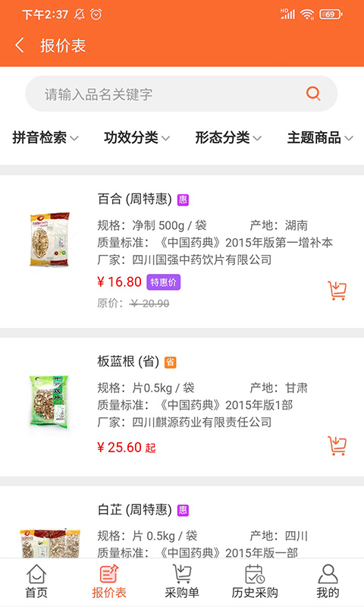Select the 报价表 bottom tab

tap(109, 581)
